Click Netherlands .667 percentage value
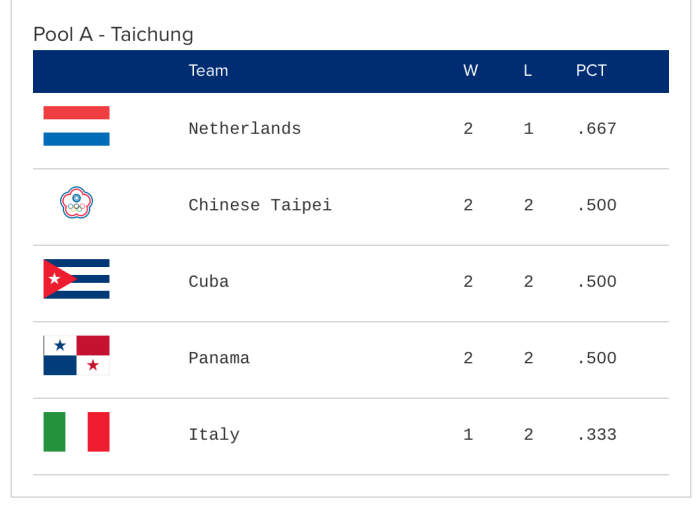The height and width of the screenshot is (511, 700). coord(596,129)
